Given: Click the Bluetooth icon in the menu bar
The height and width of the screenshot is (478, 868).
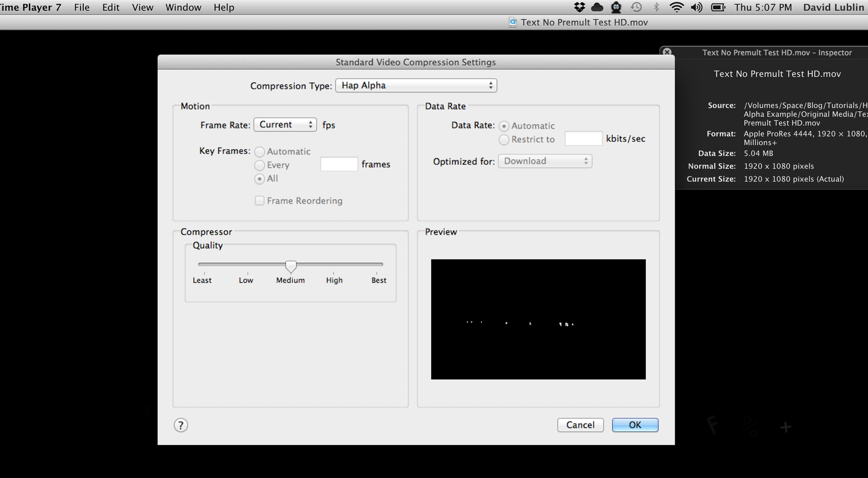Looking at the screenshot, I should click(656, 8).
